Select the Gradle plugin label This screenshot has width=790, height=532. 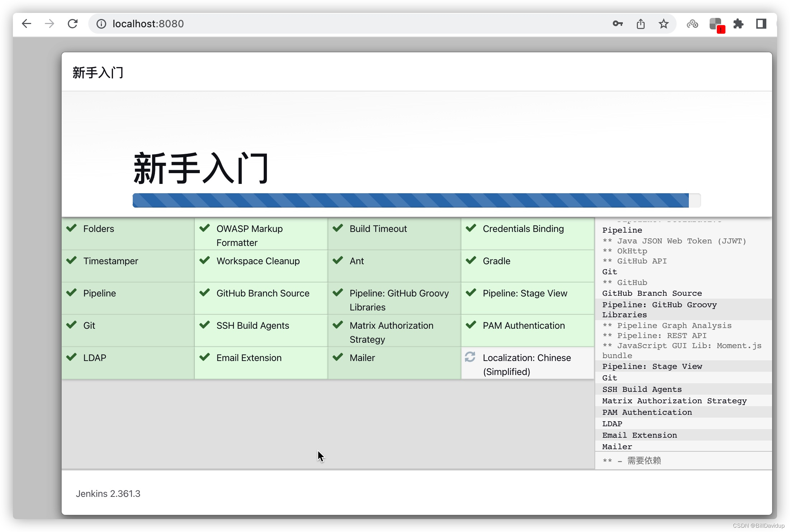point(497,261)
